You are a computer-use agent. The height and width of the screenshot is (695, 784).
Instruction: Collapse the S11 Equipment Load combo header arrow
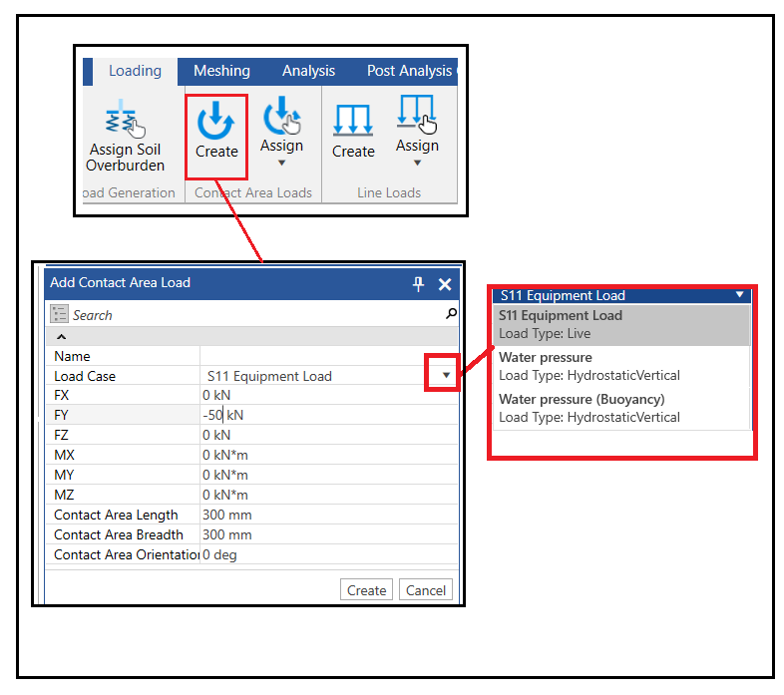coord(739,294)
